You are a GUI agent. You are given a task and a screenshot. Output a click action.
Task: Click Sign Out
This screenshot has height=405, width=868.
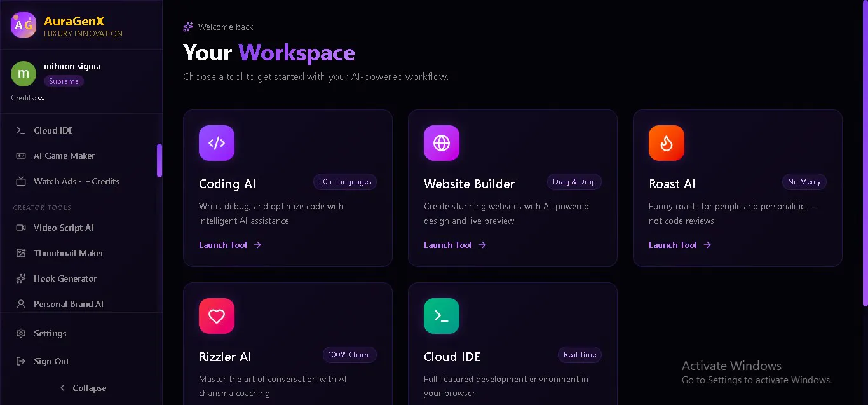80,361
